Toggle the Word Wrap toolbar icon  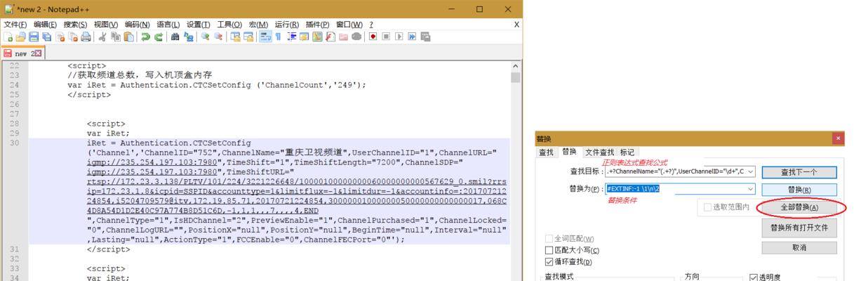[265, 37]
